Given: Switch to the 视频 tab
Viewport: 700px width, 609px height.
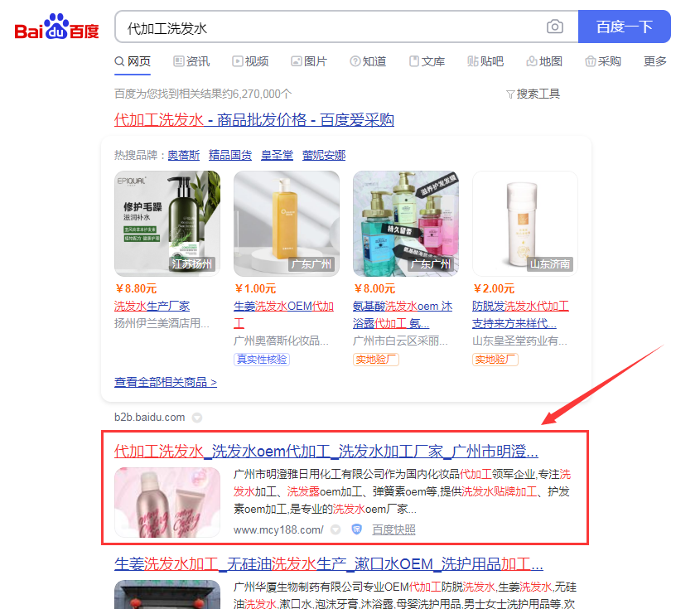Looking at the screenshot, I should (250, 61).
